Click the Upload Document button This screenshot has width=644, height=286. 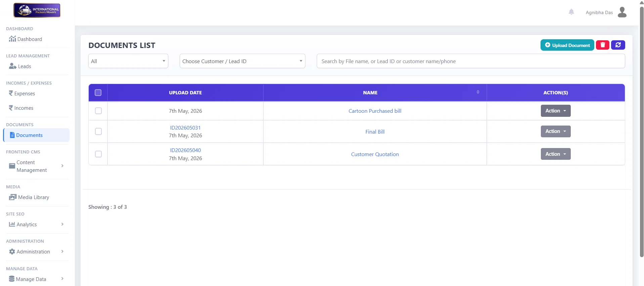[567, 45]
